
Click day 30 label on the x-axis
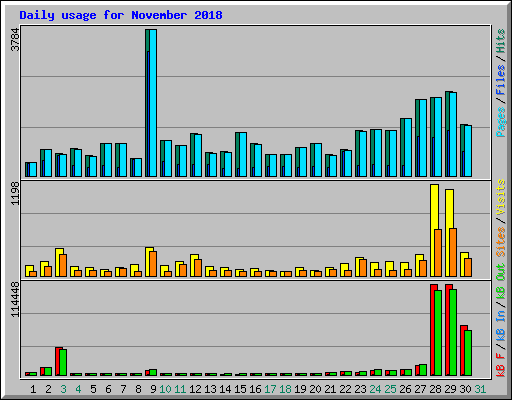[x=465, y=389]
